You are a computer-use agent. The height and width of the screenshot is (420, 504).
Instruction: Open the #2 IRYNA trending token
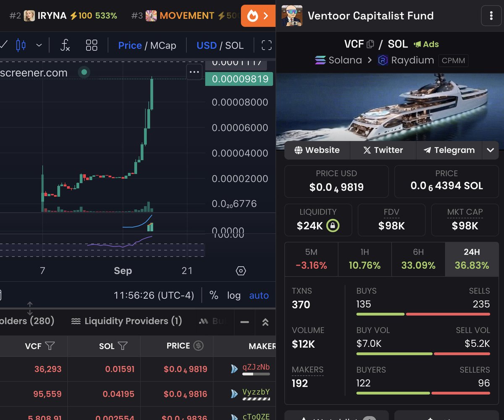[x=63, y=16]
